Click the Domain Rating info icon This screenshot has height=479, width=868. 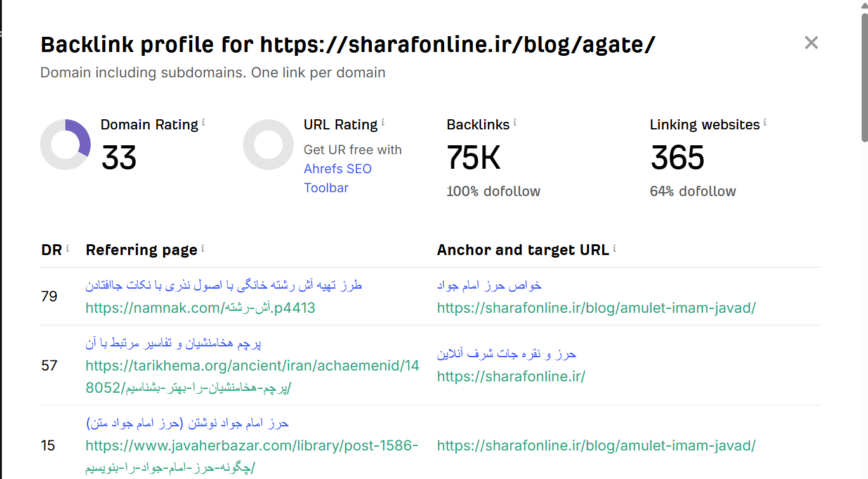pos(204,122)
